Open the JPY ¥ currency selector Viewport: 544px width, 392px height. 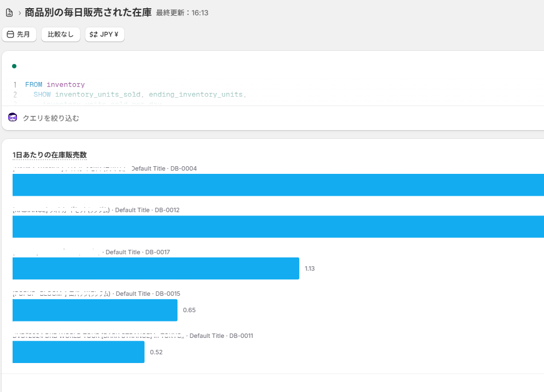105,34
